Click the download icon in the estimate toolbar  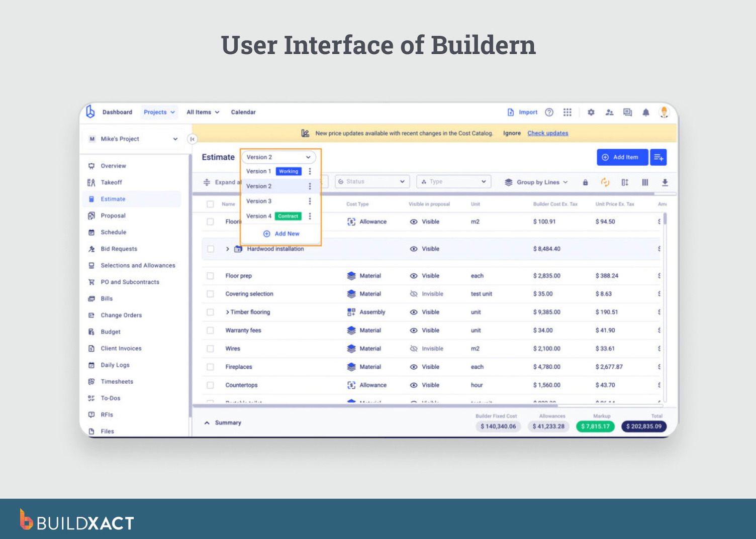tap(665, 182)
